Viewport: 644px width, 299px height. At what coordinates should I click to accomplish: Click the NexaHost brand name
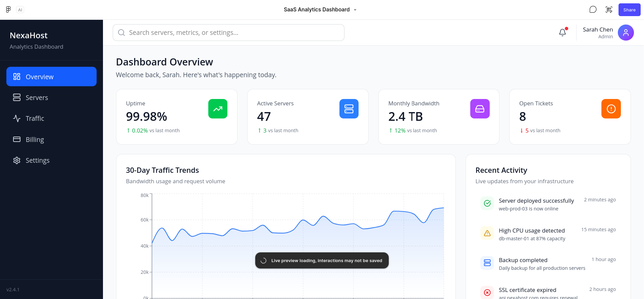point(29,35)
